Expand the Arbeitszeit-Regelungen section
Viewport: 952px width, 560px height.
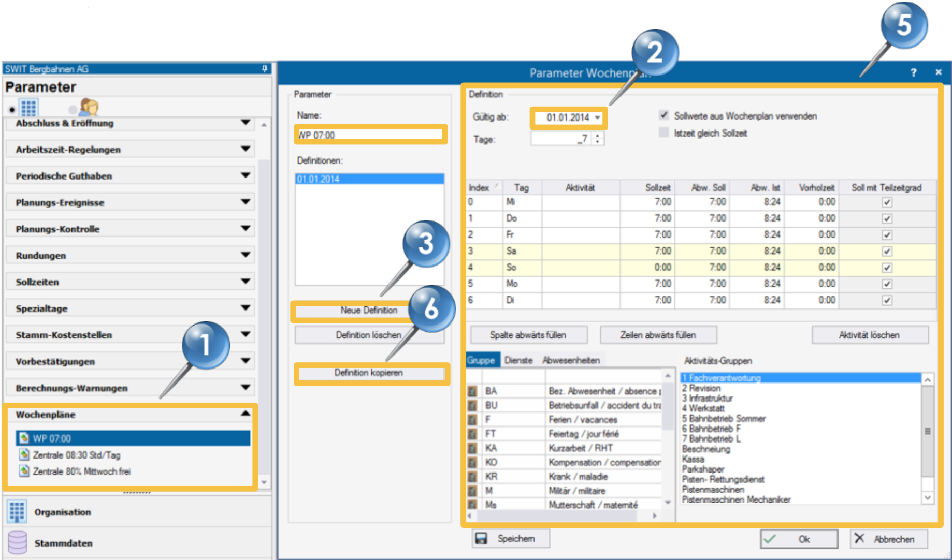point(246,149)
